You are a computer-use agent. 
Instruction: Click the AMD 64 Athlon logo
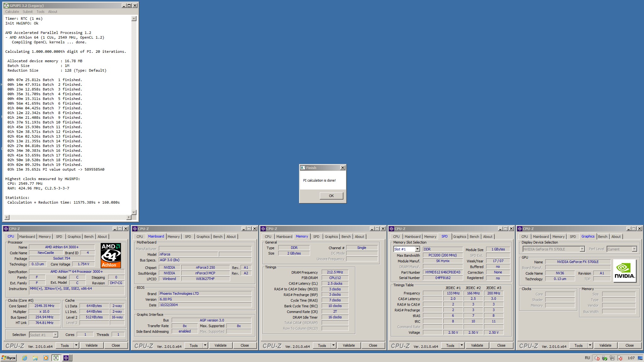point(111,255)
